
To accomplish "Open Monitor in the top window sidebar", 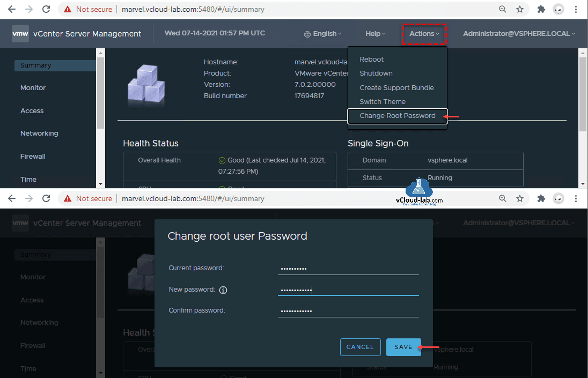I will (33, 87).
